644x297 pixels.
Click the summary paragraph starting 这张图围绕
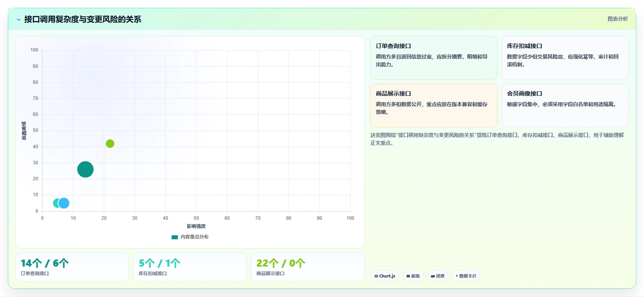click(497, 139)
